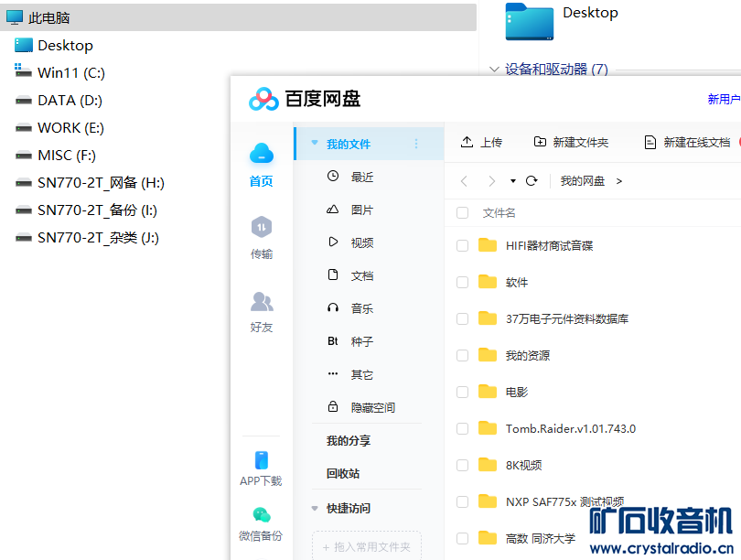Go forward with the right arrow
Screen dimensions: 741x560
(492, 181)
